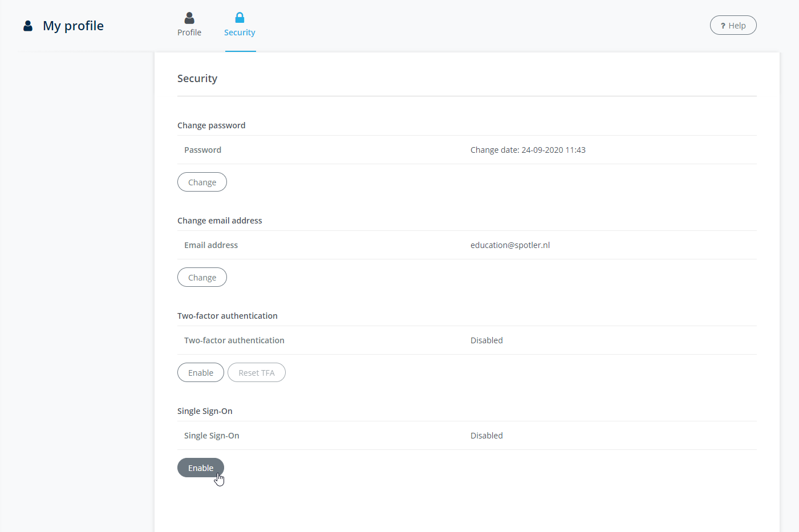
Task: Click the Disabled status for Single Sign-On
Action: tap(486, 436)
